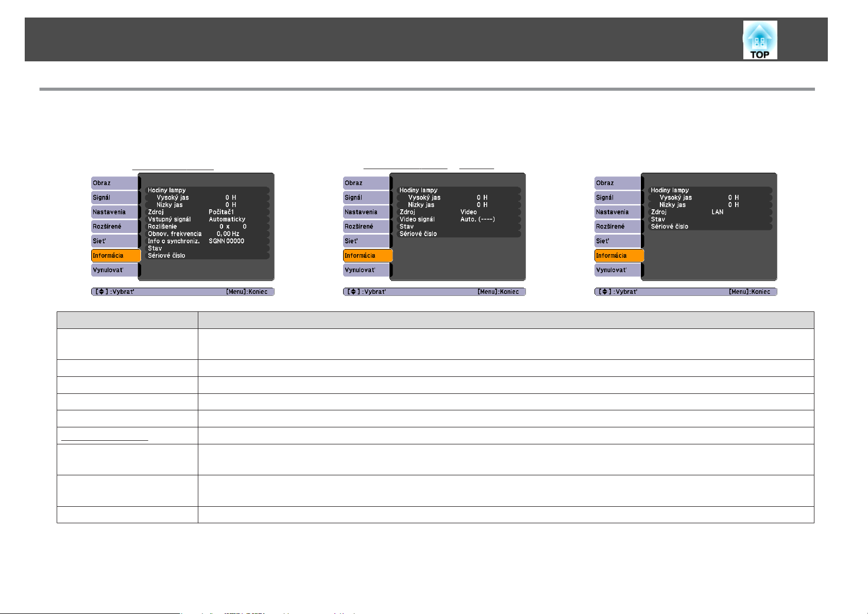Click 'Sériové číslo' row in LAN source menu
Image resolution: width=868 pixels, height=614 pixels.
point(710,226)
